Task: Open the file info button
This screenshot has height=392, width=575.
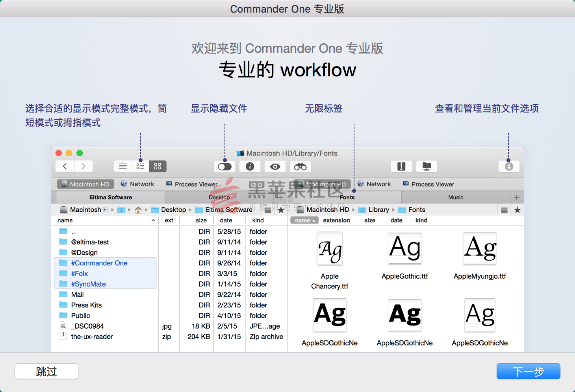Action: pyautogui.click(x=250, y=166)
